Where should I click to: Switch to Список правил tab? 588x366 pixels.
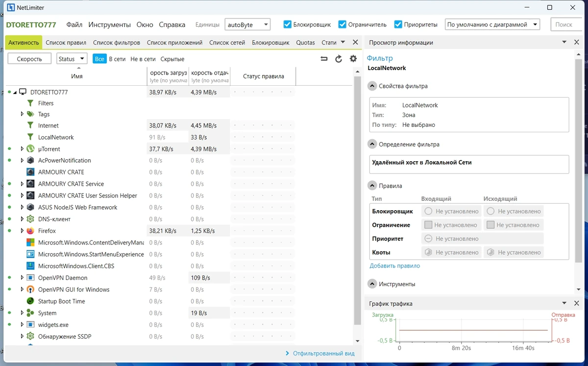tap(66, 43)
